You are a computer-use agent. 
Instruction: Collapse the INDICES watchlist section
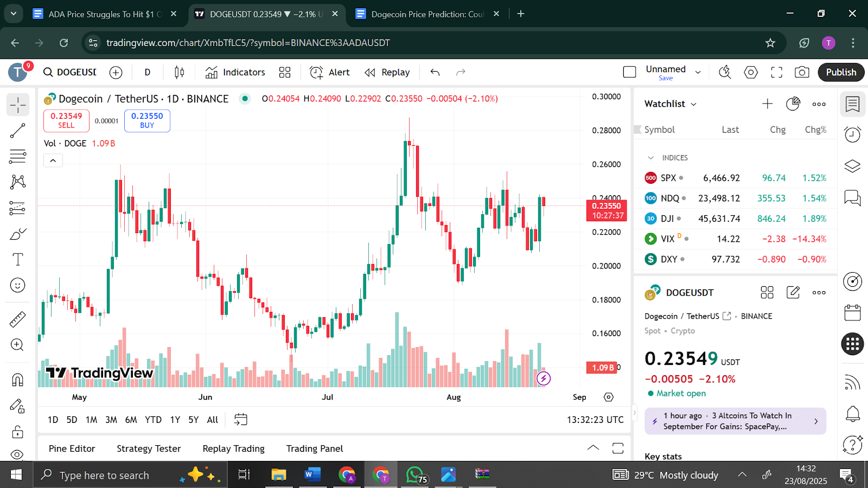click(650, 158)
